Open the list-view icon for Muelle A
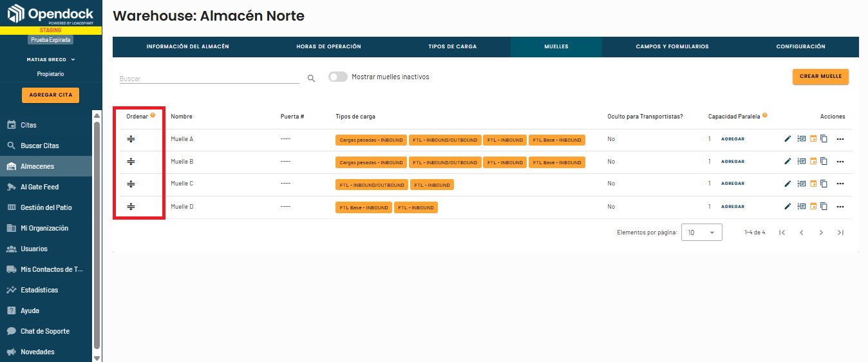This screenshot has height=362, width=868. click(802, 138)
